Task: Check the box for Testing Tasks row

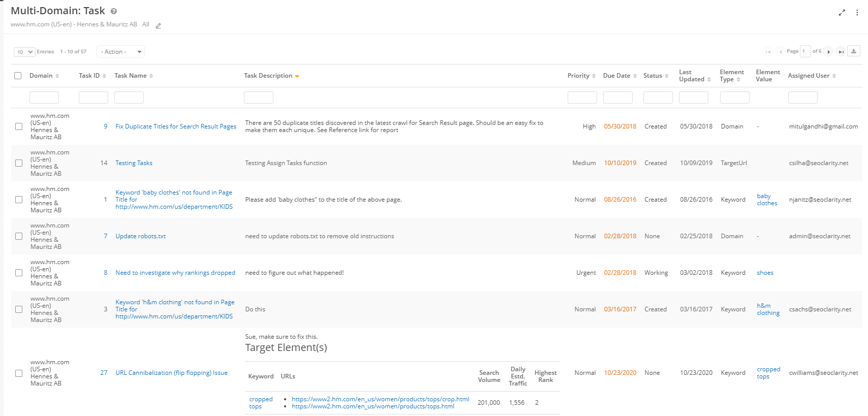Action: (x=19, y=163)
